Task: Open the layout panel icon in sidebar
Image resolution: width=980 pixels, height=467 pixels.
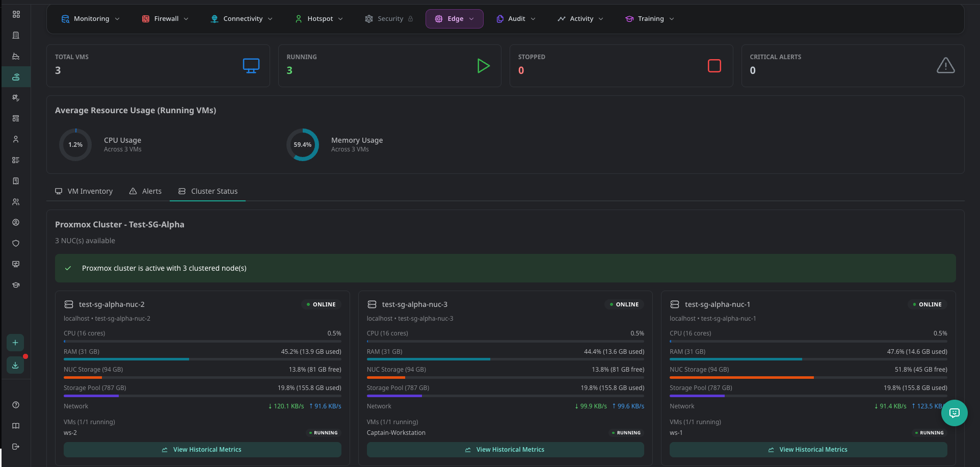Action: 16,118
